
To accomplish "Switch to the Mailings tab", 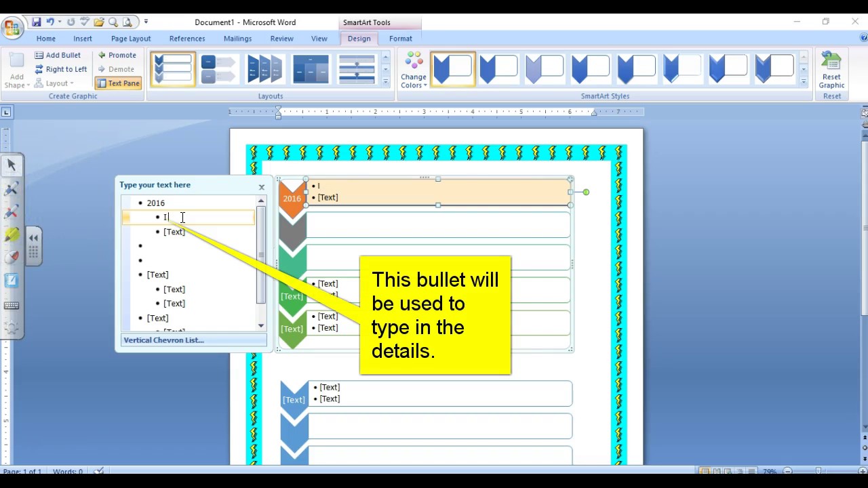I will click(237, 39).
